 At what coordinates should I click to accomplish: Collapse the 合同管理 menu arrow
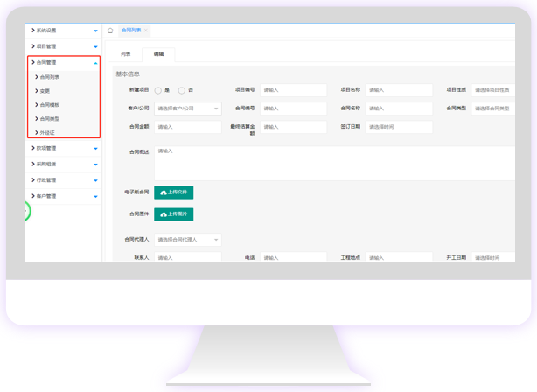click(95, 63)
